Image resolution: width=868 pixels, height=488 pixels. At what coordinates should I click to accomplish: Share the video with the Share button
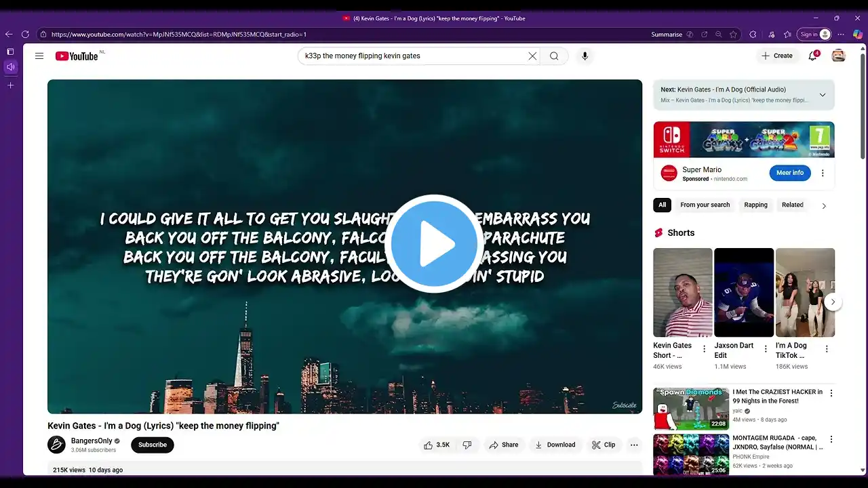pyautogui.click(x=504, y=445)
